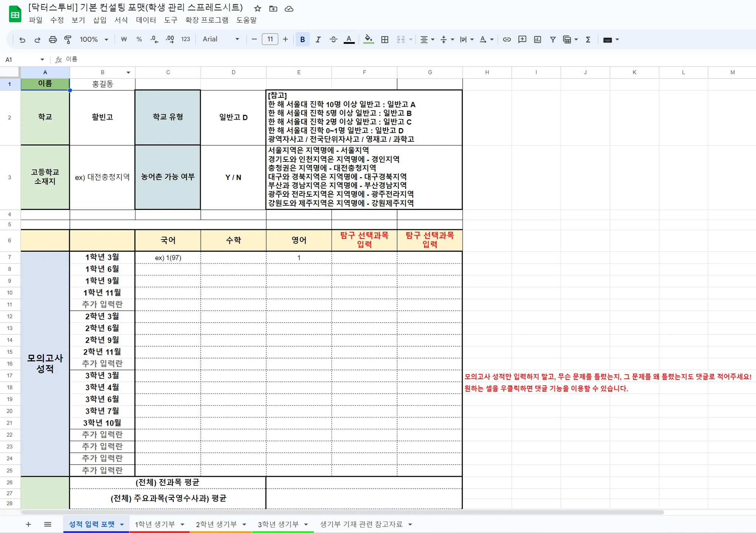
Task: Toggle Strikethrough formatting button
Action: pos(333,39)
